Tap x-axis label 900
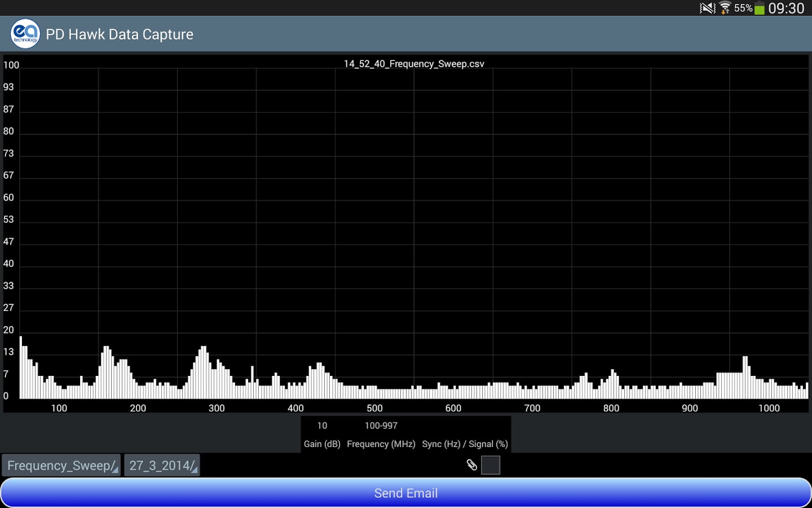 [690, 408]
